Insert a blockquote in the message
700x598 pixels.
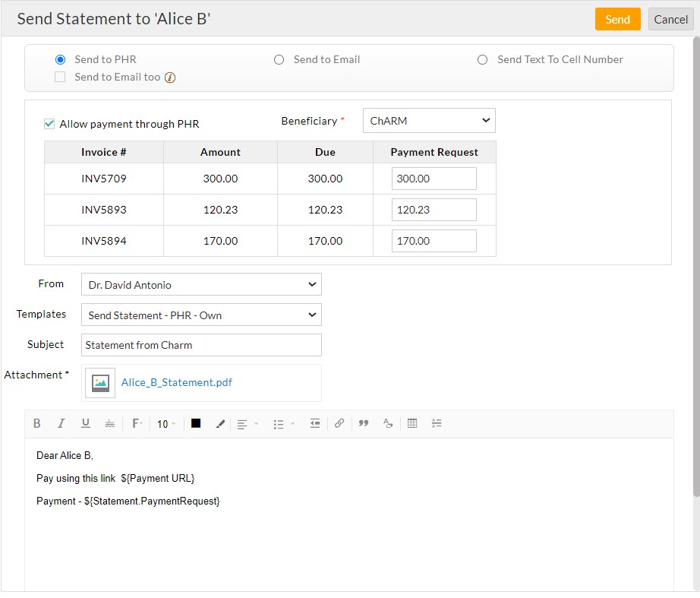coord(363,424)
